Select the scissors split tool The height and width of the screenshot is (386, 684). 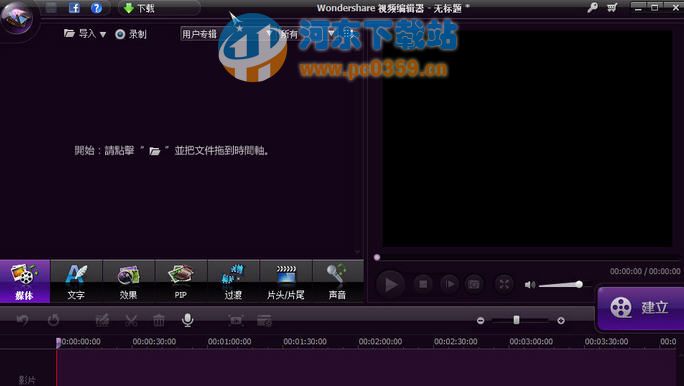click(x=131, y=321)
